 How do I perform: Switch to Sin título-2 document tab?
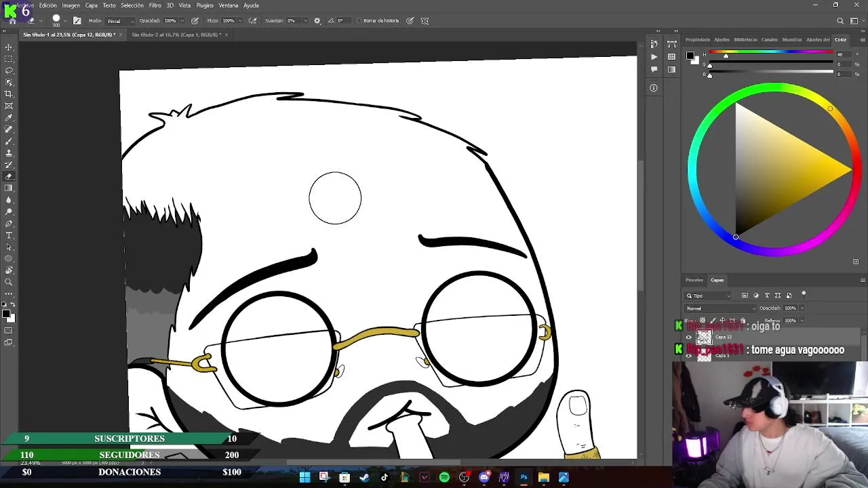(175, 35)
